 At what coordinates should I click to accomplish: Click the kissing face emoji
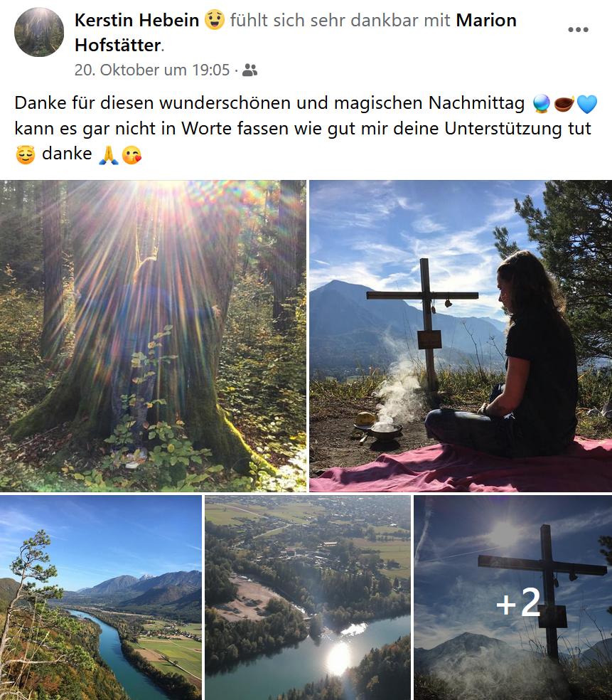131,155
